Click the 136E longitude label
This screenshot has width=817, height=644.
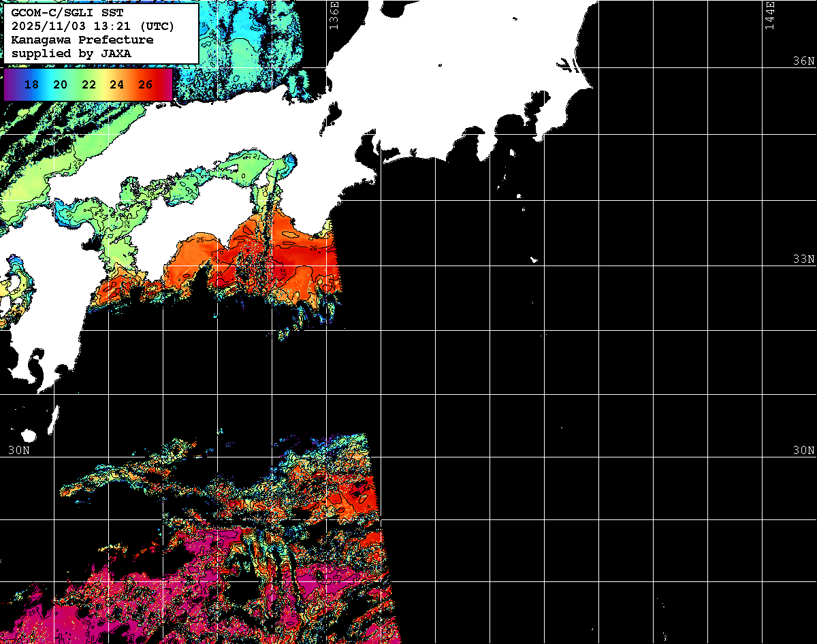(334, 15)
